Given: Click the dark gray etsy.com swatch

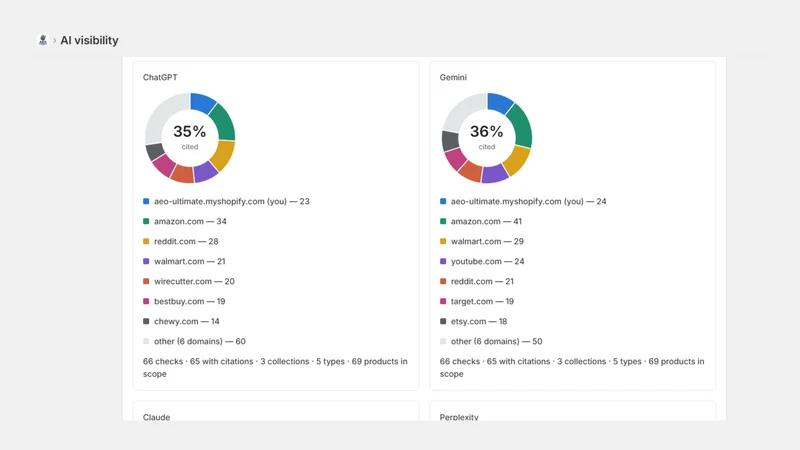Looking at the screenshot, I should [x=443, y=321].
